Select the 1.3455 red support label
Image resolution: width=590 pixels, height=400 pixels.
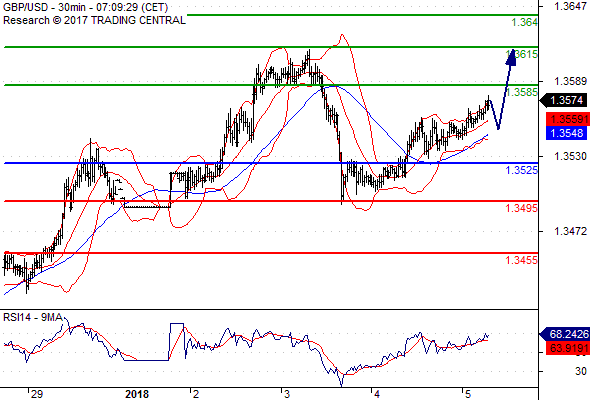tap(522, 260)
